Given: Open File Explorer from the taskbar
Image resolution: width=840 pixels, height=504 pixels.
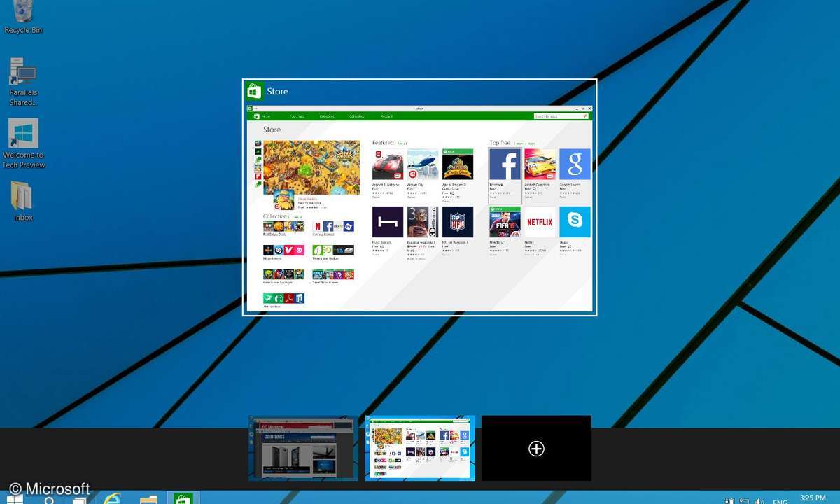Looking at the screenshot, I should pyautogui.click(x=148, y=499).
